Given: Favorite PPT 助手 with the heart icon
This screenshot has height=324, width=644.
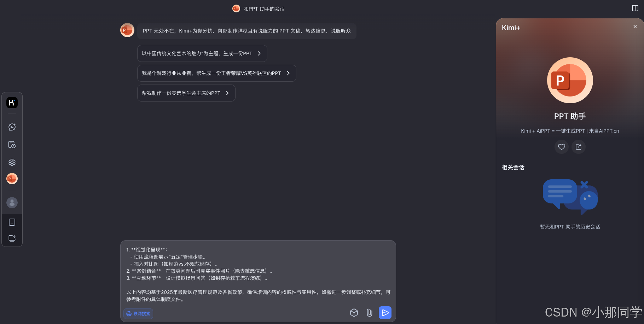Looking at the screenshot, I should tap(562, 147).
